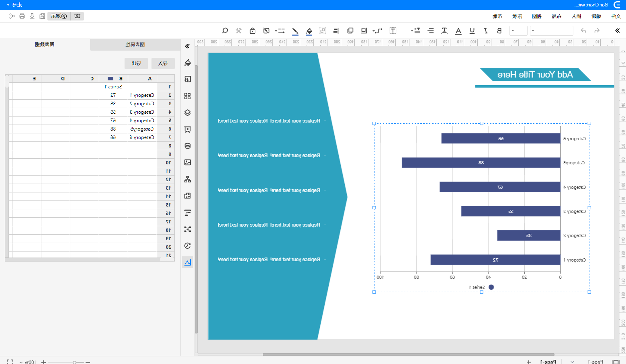626x364 pixels.
Task: Open the image sidebar icon
Action: pos(188,162)
